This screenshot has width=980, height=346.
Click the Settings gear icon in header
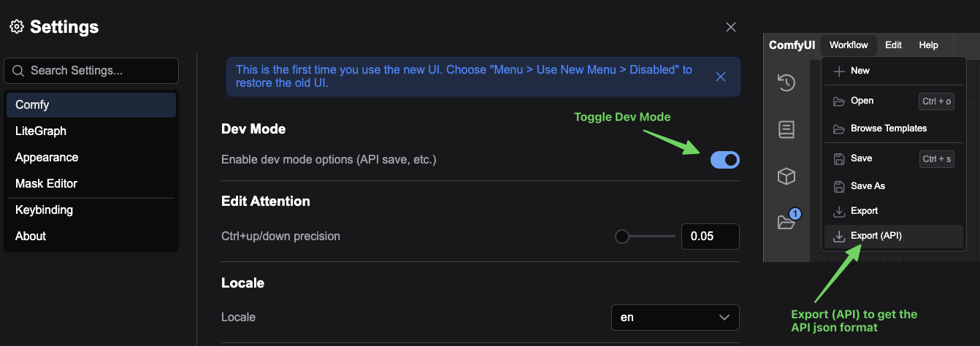(x=16, y=27)
